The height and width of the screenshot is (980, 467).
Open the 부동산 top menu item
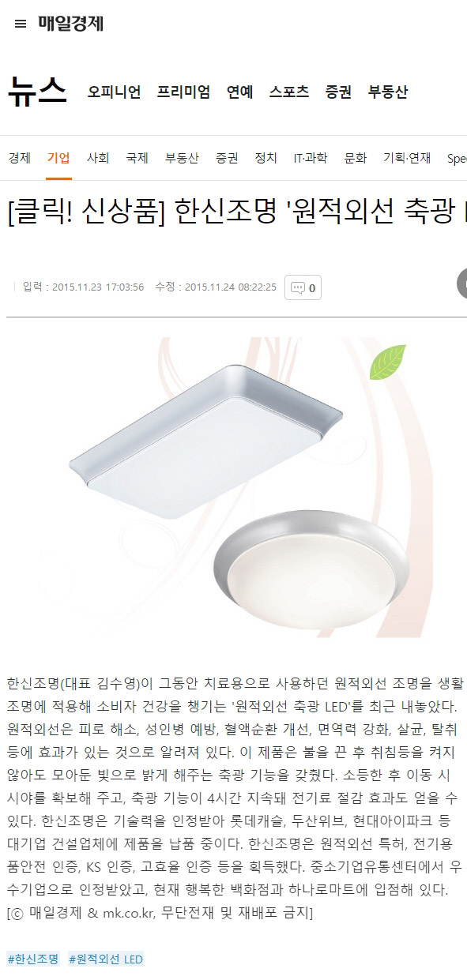click(388, 92)
